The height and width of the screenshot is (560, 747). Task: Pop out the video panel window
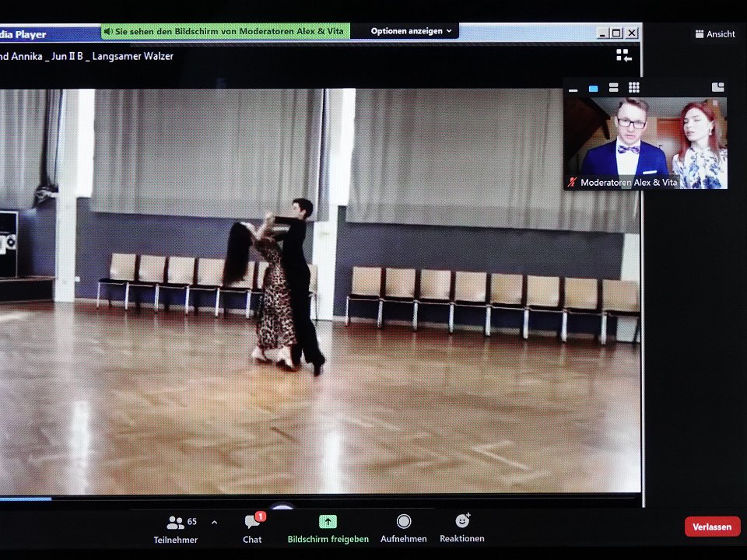tap(717, 86)
